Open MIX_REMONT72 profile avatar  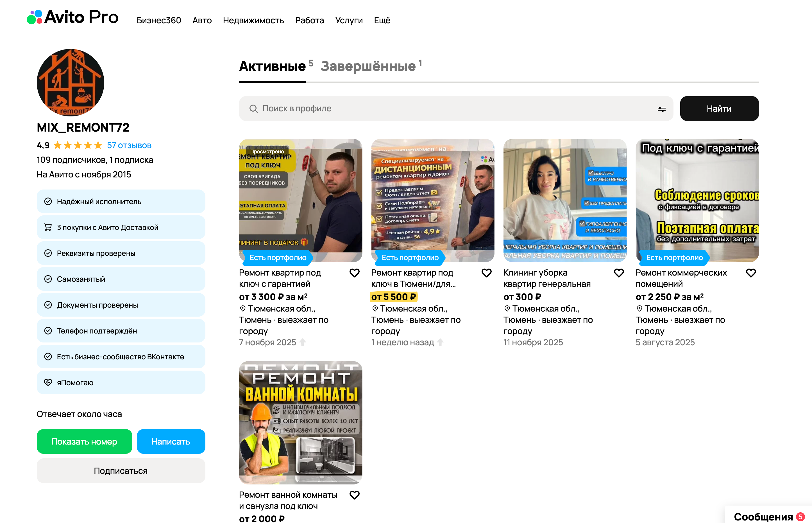click(70, 82)
